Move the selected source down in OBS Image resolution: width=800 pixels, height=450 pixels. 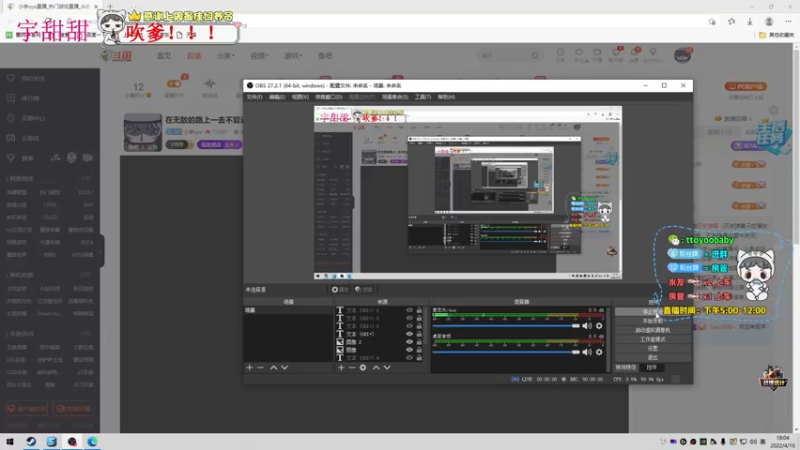click(x=387, y=367)
